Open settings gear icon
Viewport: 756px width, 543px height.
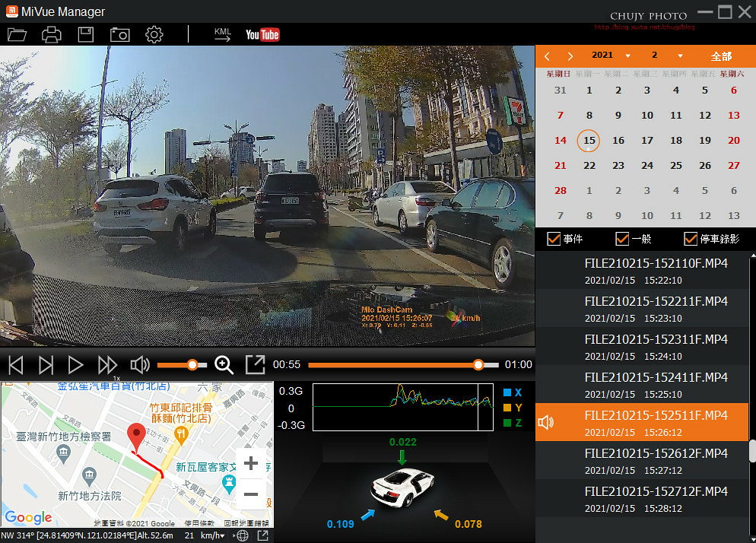coord(154,35)
